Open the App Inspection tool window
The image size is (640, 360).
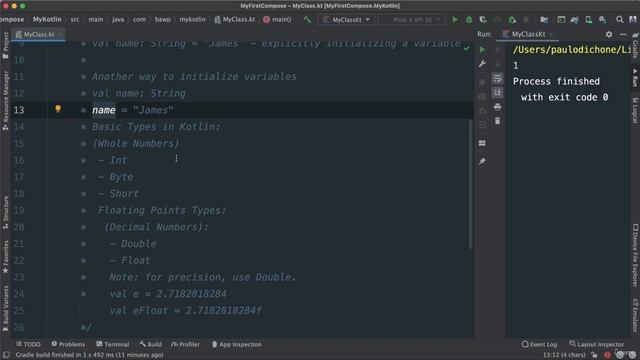tap(237, 344)
